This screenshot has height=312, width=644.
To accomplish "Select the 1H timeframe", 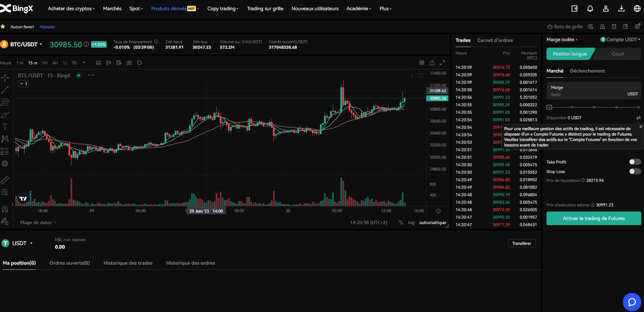I will 45,63.
